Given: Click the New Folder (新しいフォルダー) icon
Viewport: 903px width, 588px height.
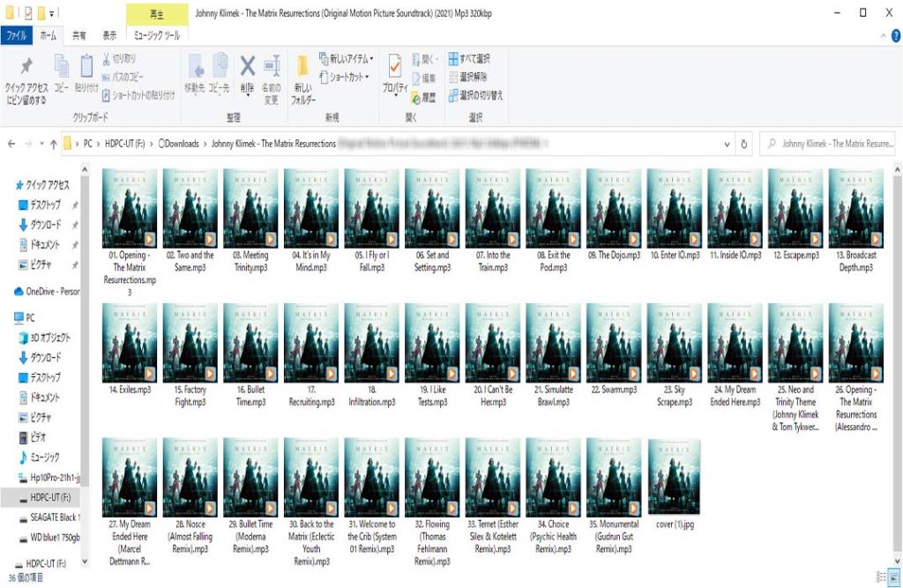Looking at the screenshot, I should [302, 69].
